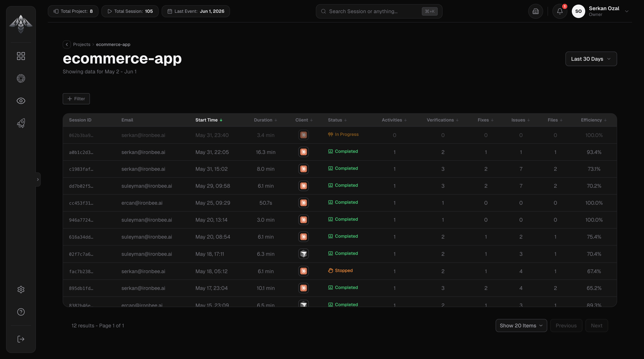Click client icon in the 946a7724 row

tap(303, 220)
